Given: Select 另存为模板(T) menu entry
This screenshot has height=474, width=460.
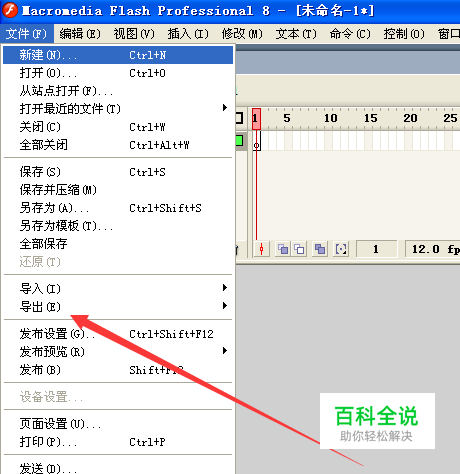Looking at the screenshot, I should tap(118, 226).
